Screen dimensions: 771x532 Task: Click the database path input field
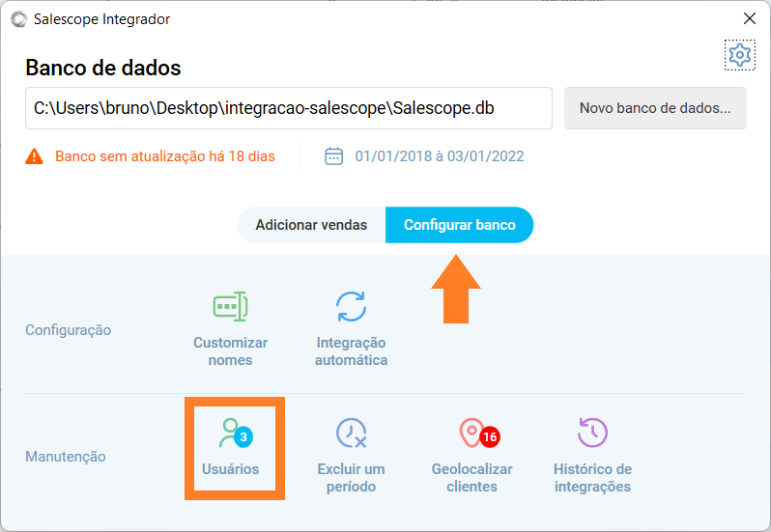pyautogui.click(x=289, y=108)
